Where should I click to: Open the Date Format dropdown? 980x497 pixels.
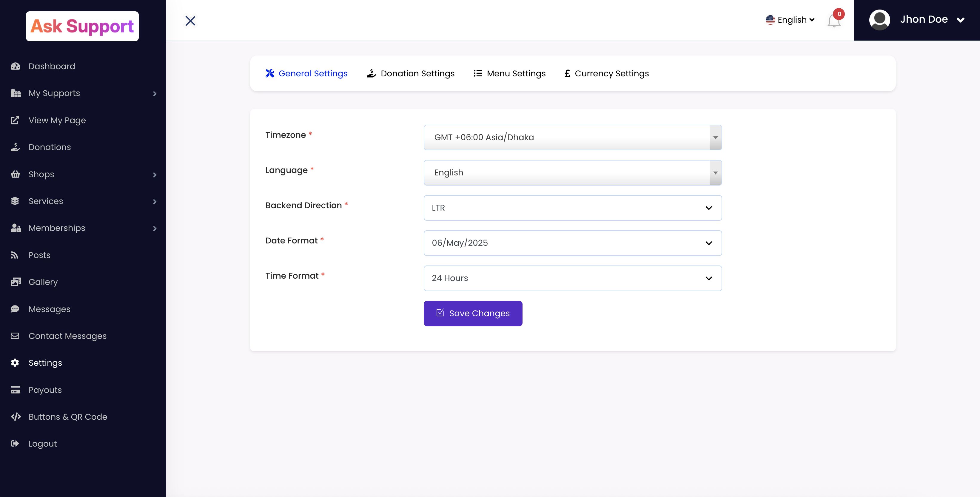coord(573,243)
